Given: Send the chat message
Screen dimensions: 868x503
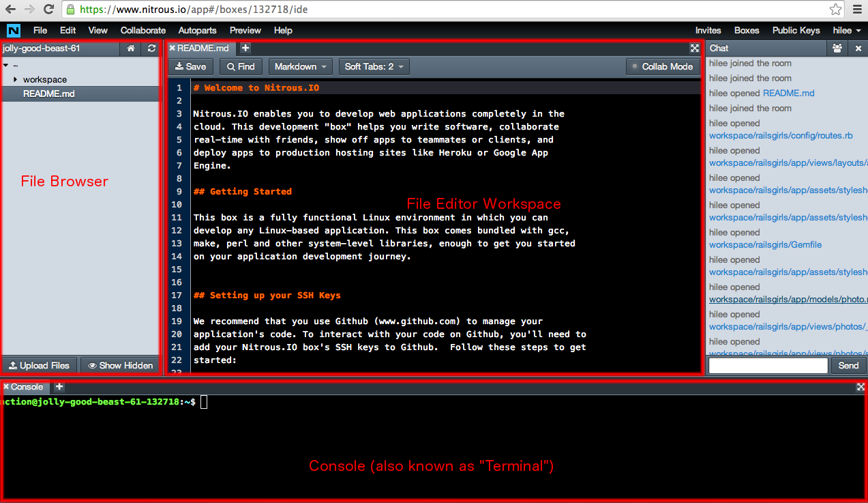Looking at the screenshot, I should 848,365.
